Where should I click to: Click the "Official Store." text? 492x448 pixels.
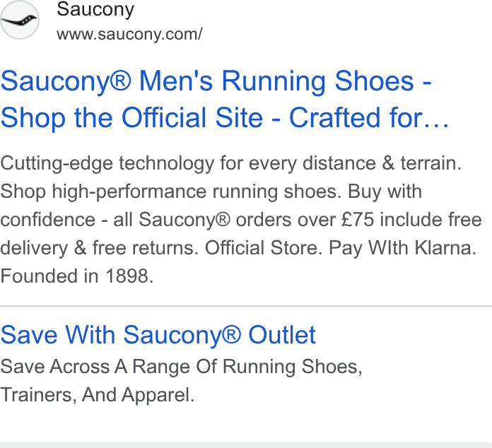264,248
